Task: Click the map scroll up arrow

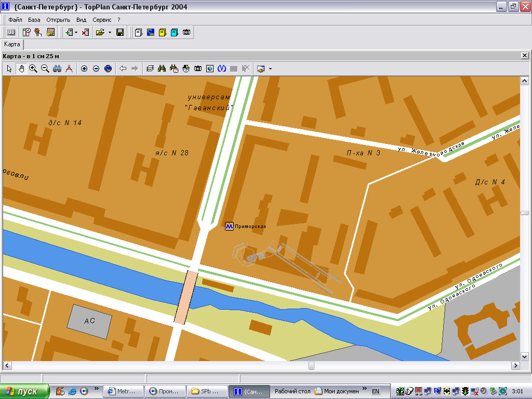Action: point(525,81)
